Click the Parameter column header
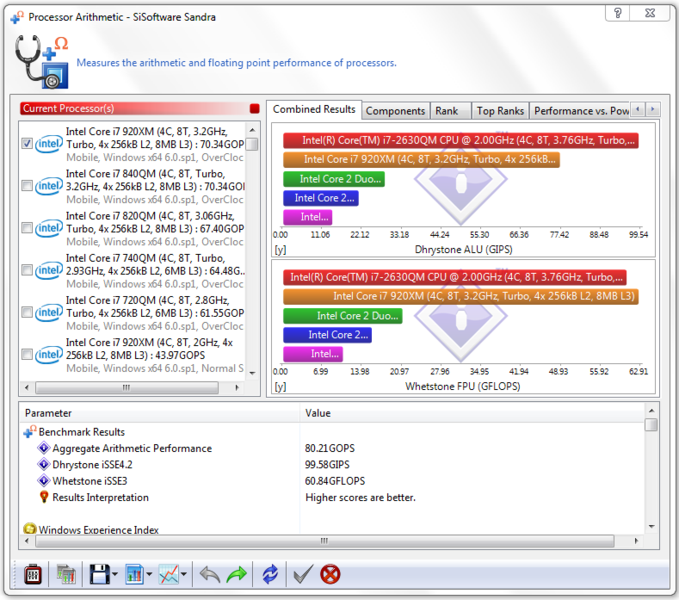679x600 pixels. 159,413
